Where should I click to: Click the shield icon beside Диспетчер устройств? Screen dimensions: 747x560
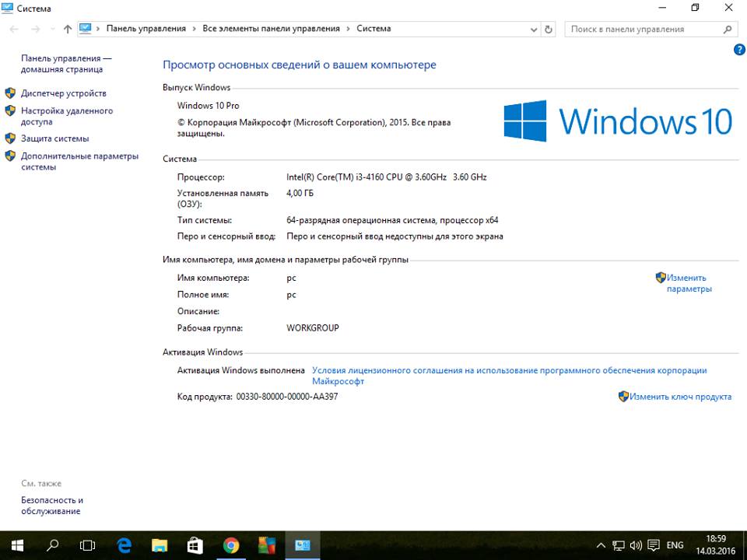10,93
